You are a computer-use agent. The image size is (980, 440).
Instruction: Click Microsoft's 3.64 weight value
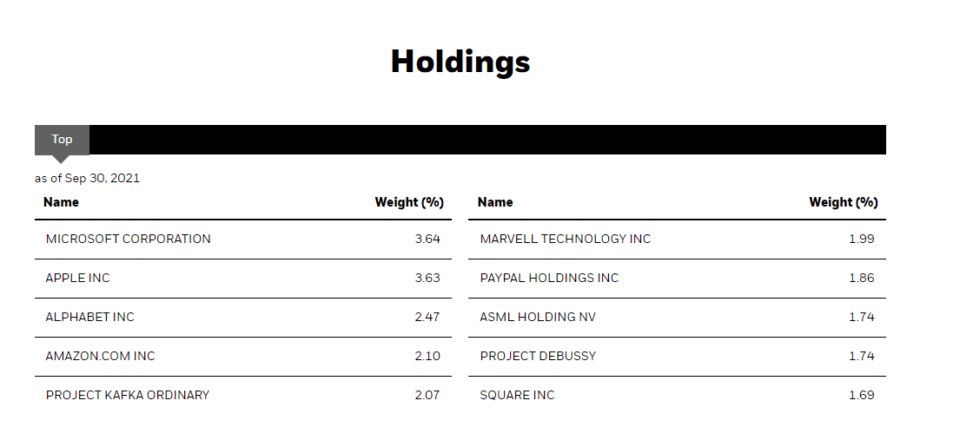click(x=427, y=239)
